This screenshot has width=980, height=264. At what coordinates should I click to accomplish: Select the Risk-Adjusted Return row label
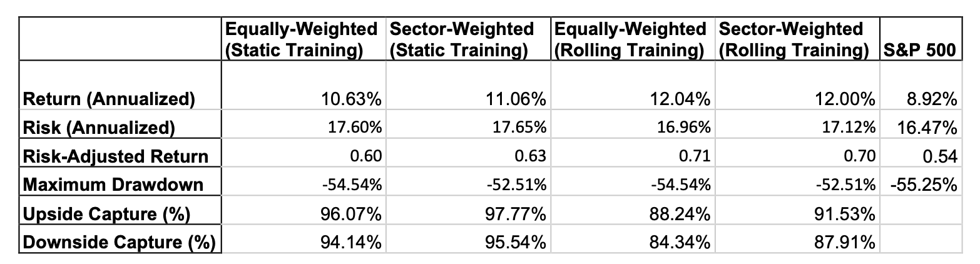coord(116,156)
